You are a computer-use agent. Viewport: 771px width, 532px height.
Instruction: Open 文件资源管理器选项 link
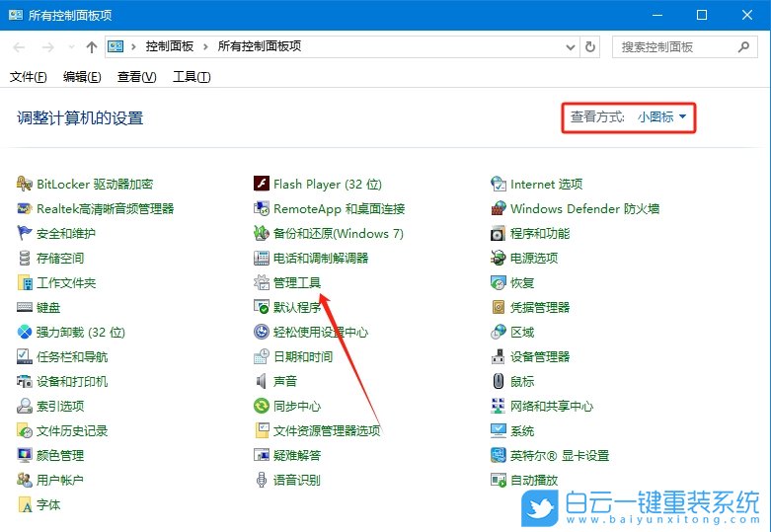pos(327,430)
